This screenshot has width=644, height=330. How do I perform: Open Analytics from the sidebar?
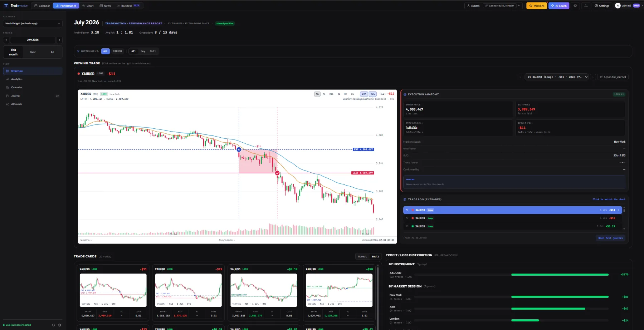tap(33, 79)
